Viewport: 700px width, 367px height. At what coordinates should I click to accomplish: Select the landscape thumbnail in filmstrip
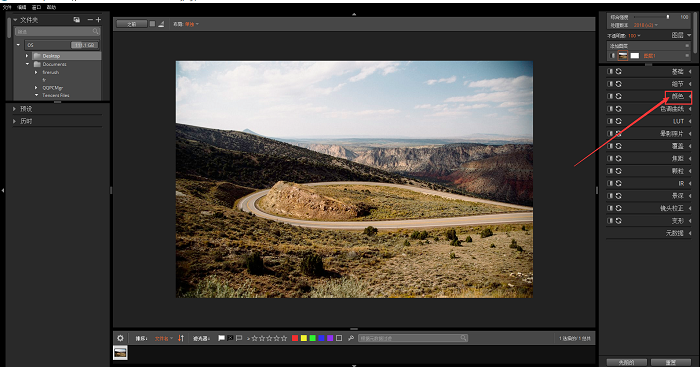click(x=120, y=353)
